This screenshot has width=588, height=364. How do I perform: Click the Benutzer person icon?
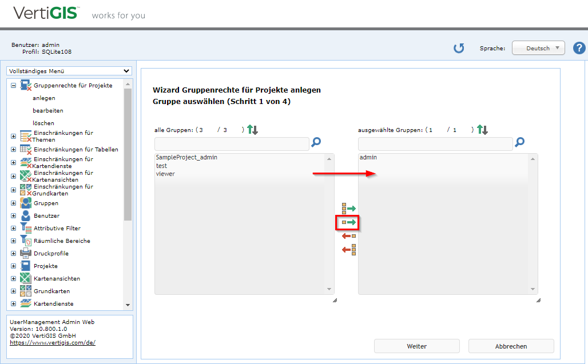click(26, 215)
